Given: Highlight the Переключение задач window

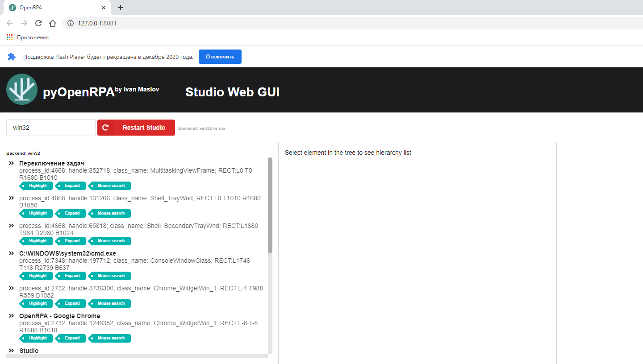Looking at the screenshot, I should click(x=36, y=186).
